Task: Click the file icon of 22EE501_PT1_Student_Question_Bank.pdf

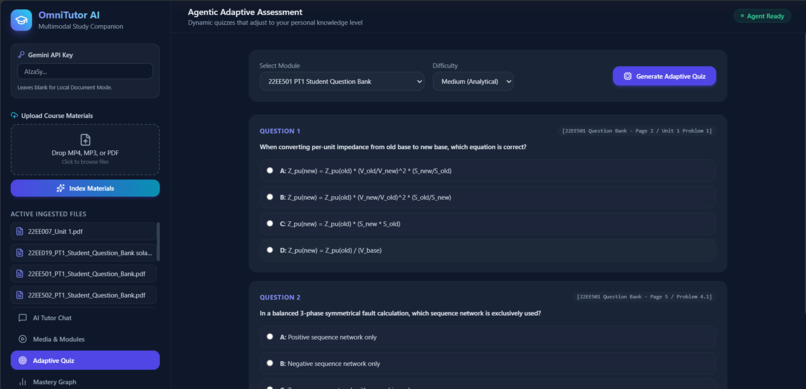Action: click(x=20, y=274)
